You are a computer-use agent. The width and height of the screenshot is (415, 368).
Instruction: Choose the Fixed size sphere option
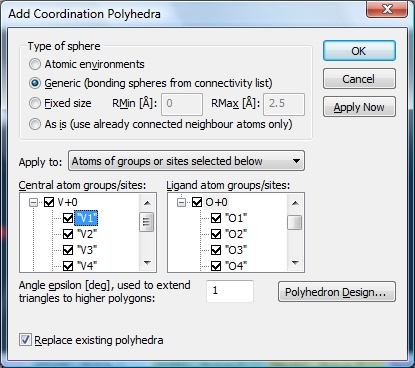35,103
